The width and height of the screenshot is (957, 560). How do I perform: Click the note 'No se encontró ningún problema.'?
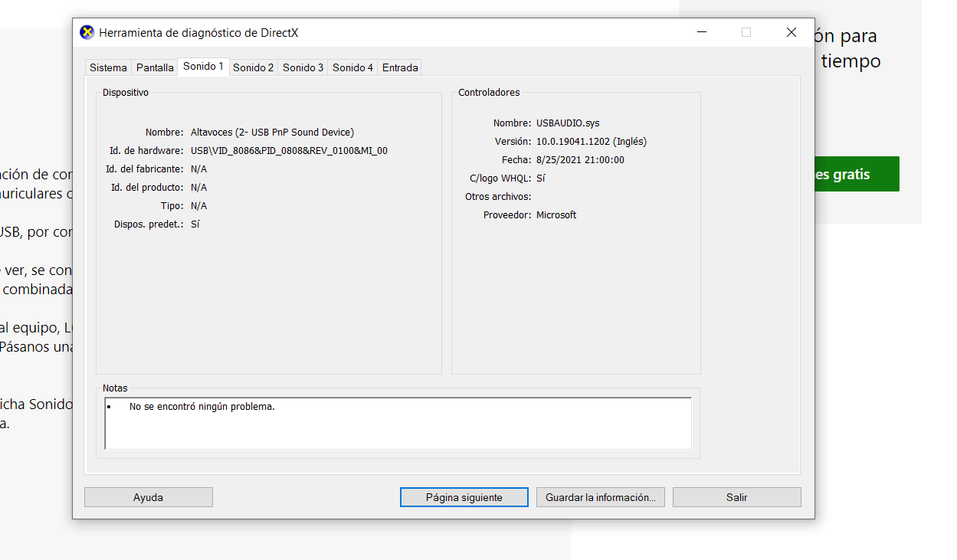click(202, 407)
